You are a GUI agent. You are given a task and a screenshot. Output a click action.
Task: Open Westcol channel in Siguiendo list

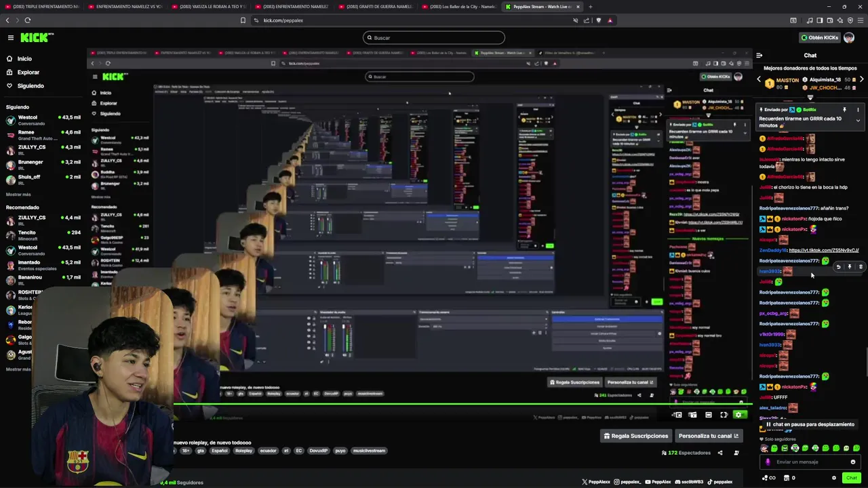tap(43, 120)
